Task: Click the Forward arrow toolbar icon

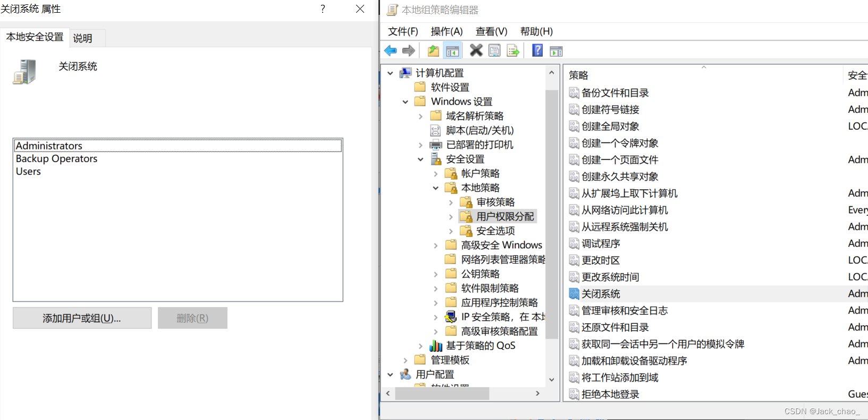Action: pos(409,51)
